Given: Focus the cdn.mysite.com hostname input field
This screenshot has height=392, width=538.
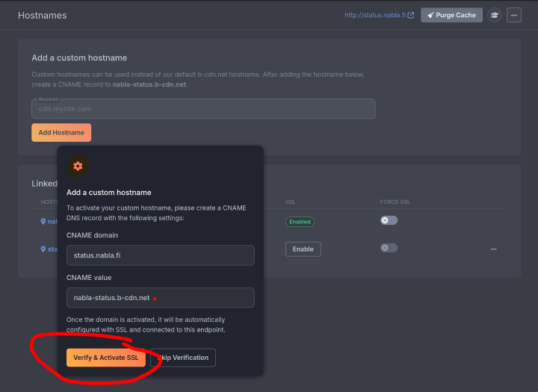Looking at the screenshot, I should point(203,109).
